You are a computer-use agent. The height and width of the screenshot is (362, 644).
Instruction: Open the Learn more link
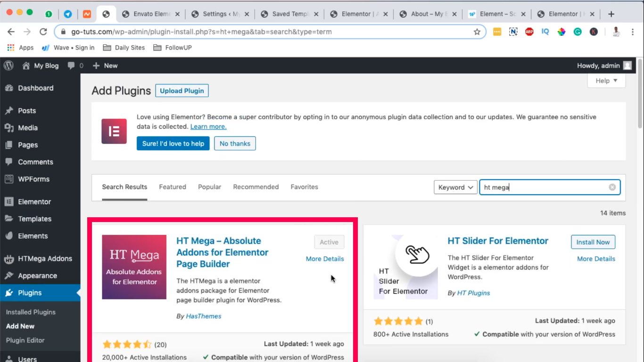[x=208, y=127]
